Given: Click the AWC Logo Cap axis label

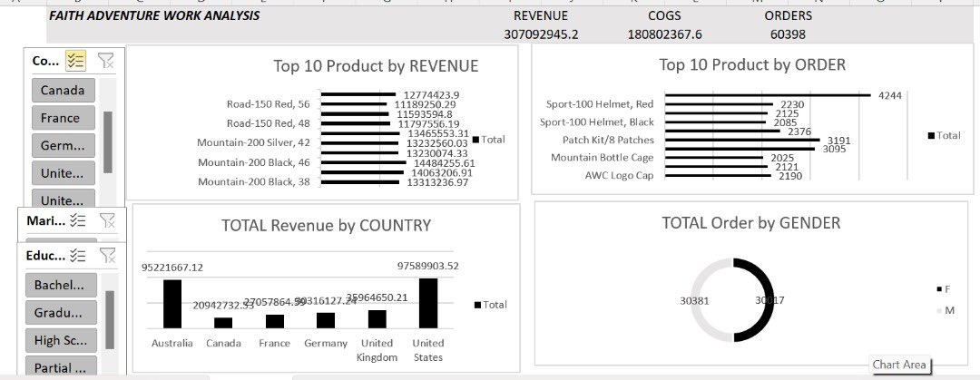Looking at the screenshot, I should (620, 176).
